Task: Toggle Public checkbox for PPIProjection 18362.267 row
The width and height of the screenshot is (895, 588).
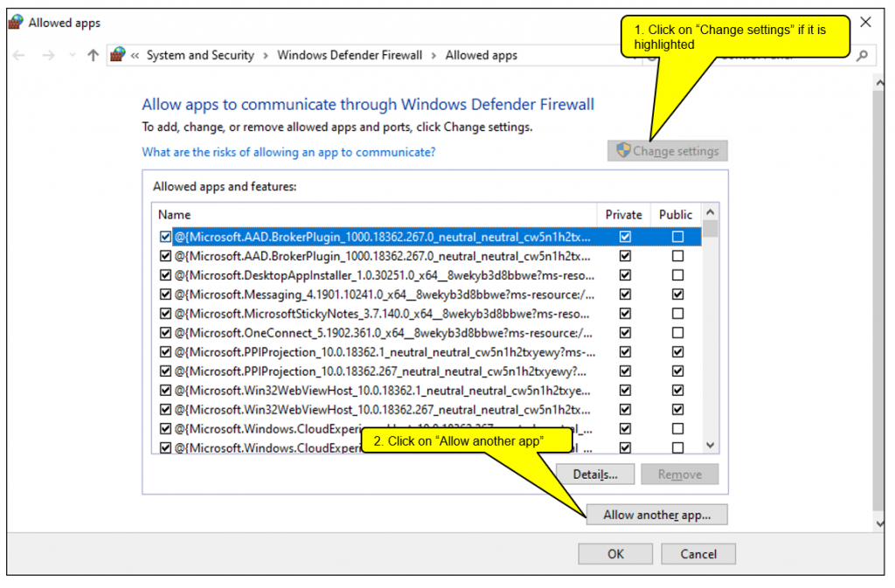Action: [677, 371]
